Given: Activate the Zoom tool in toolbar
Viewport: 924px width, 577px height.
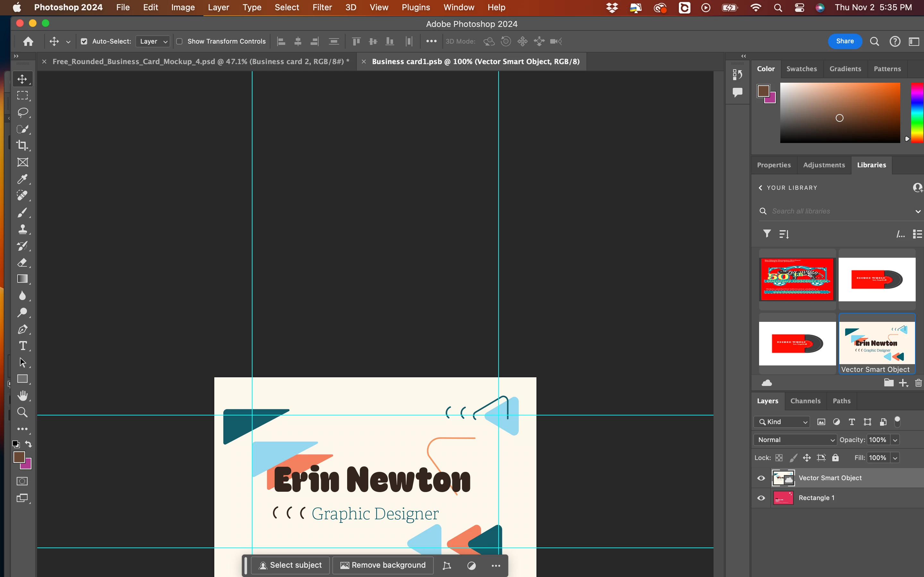Looking at the screenshot, I should (x=22, y=413).
